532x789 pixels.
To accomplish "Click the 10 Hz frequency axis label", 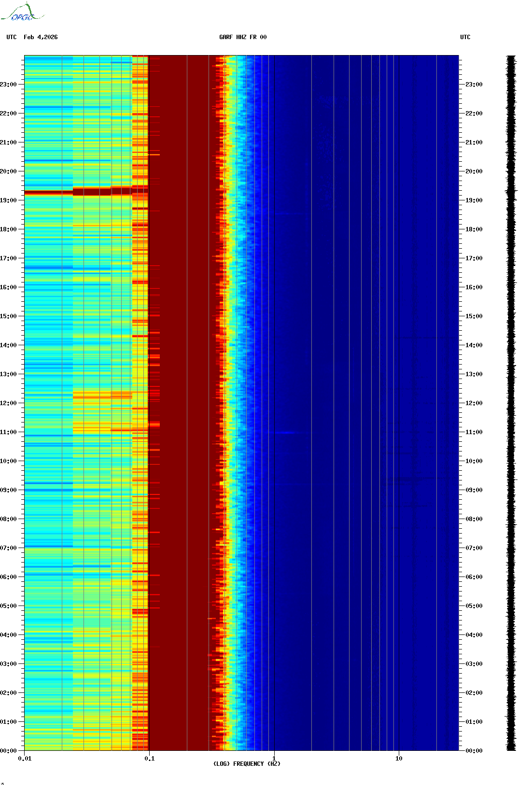I will (399, 759).
